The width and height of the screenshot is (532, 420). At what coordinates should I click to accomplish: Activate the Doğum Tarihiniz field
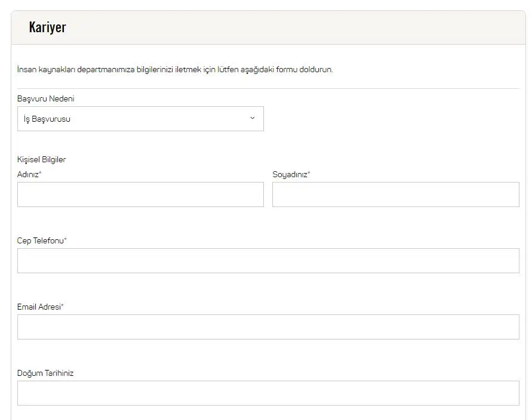268,393
